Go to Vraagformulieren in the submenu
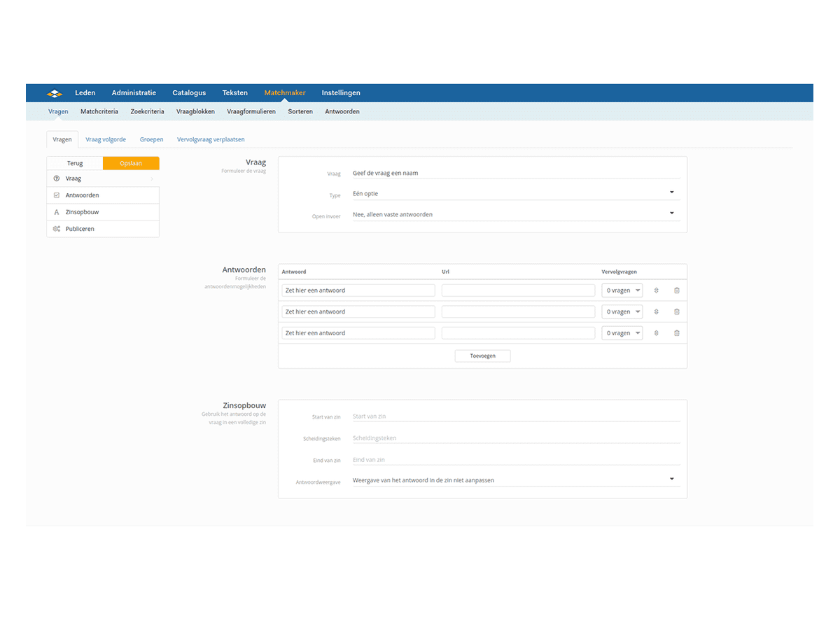 click(x=251, y=111)
